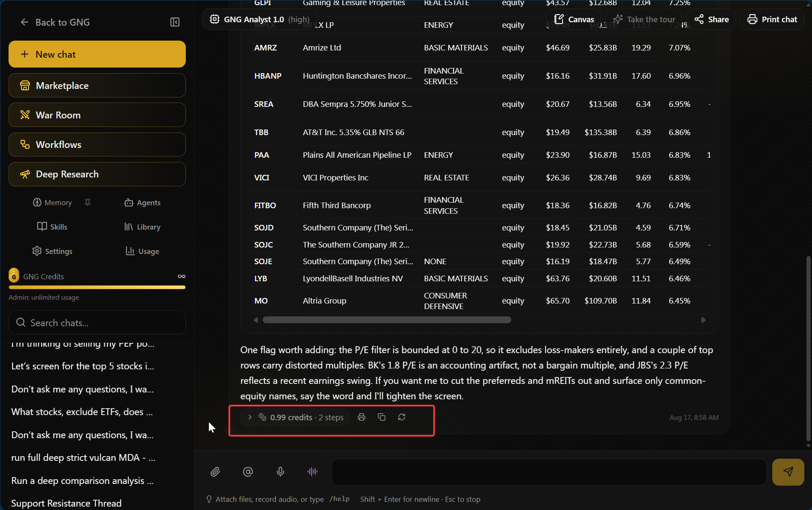
Task: Open Usage statistics
Action: coord(142,251)
